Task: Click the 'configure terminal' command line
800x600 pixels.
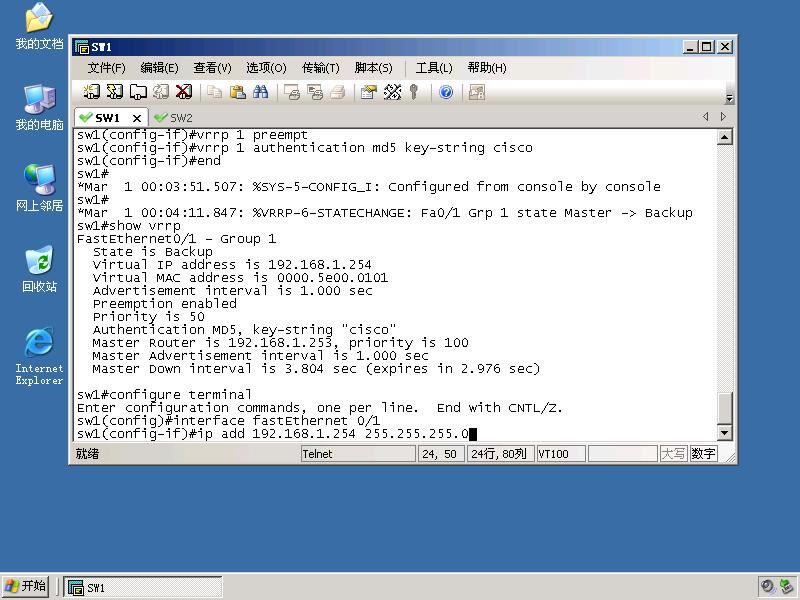Action: 164,394
